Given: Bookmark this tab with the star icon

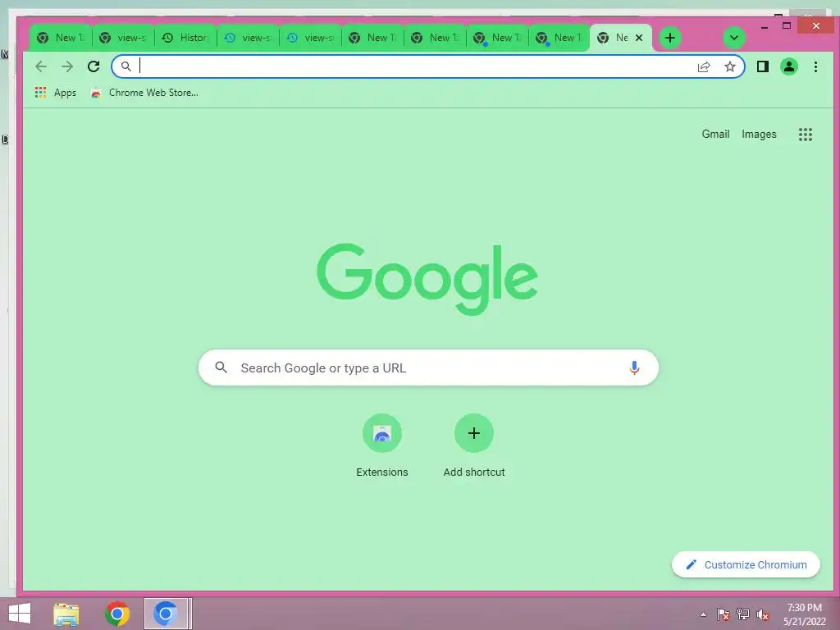Looking at the screenshot, I should coord(729,66).
